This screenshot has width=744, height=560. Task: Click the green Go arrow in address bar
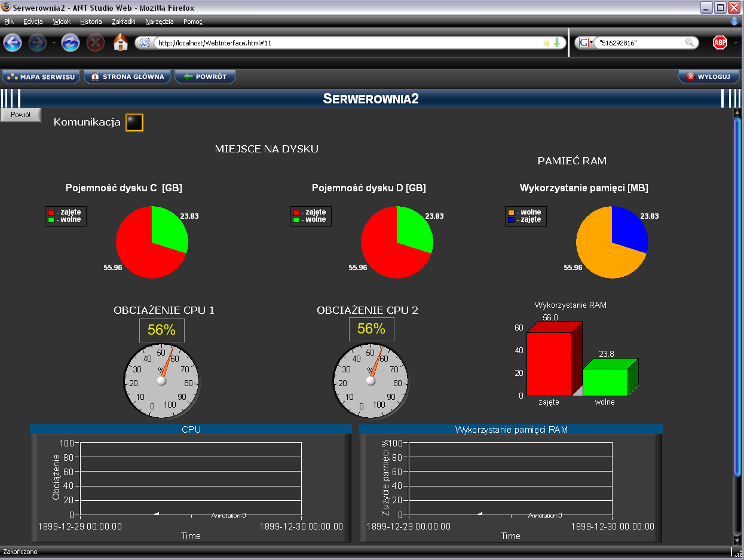pyautogui.click(x=556, y=42)
